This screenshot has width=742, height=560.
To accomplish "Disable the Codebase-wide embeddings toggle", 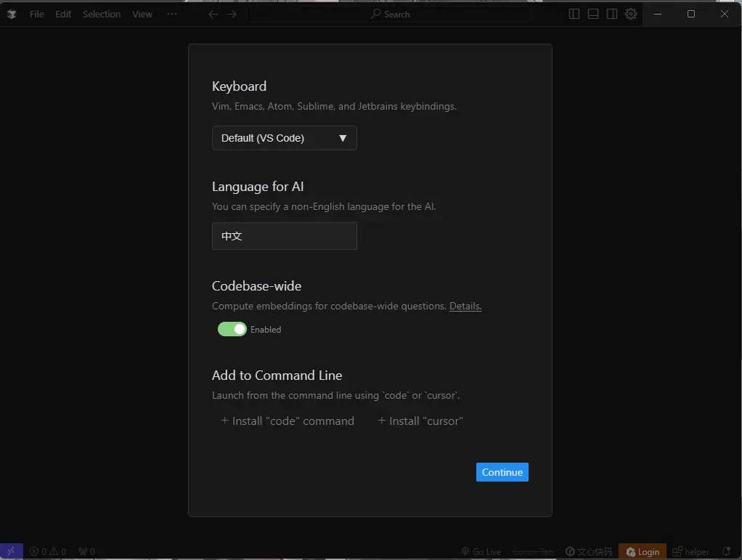I will 232,329.
